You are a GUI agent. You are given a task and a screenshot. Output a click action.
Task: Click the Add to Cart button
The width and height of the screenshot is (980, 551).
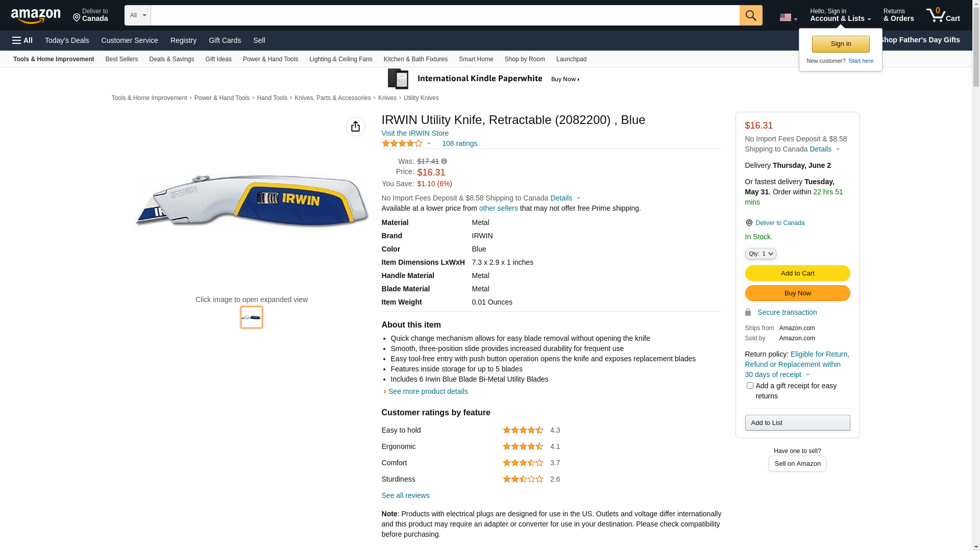(x=797, y=273)
